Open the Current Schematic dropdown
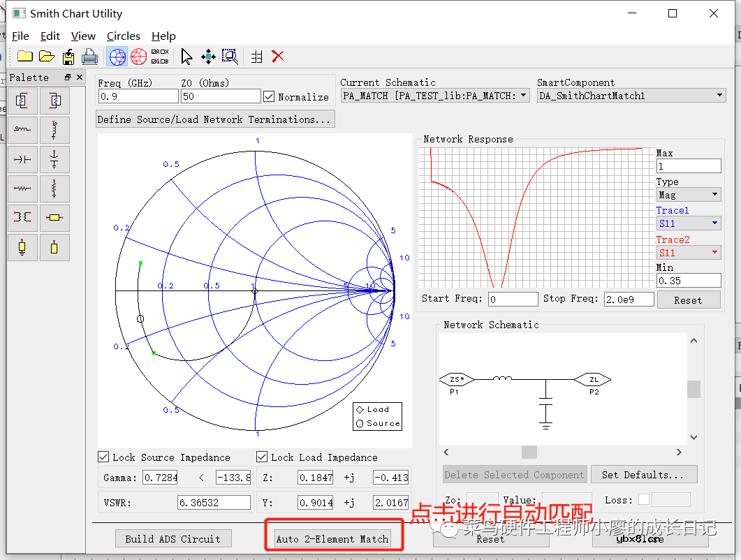This screenshot has height=560, width=741. click(435, 96)
